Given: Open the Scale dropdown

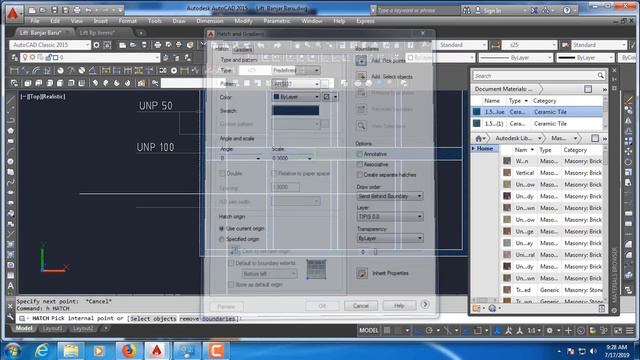Looking at the screenshot, I should [292, 158].
